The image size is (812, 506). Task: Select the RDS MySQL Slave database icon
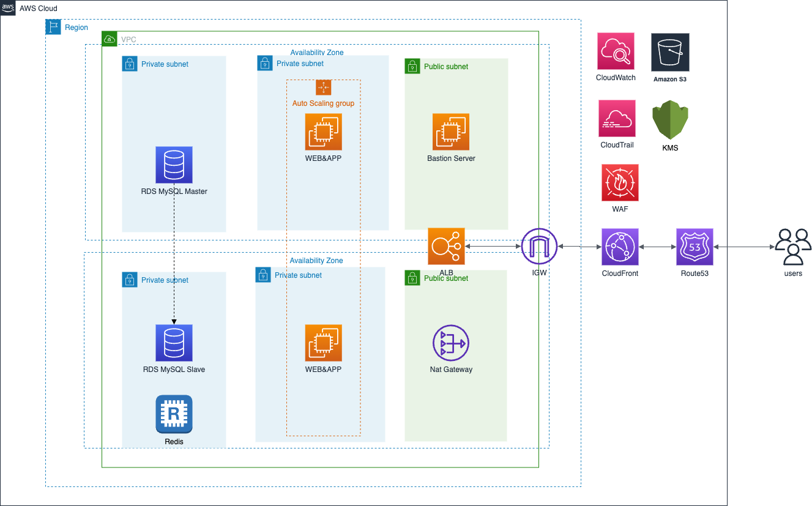pos(174,343)
